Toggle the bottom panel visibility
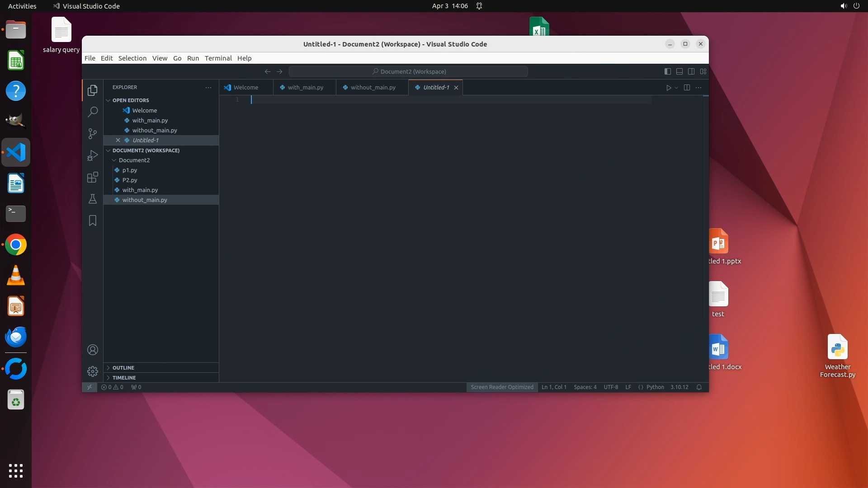The height and width of the screenshot is (488, 868). pyautogui.click(x=679, y=71)
